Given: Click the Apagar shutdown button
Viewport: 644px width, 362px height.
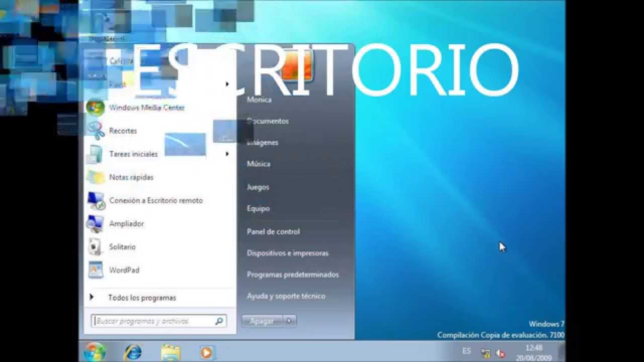Looking at the screenshot, I should pos(263,321).
